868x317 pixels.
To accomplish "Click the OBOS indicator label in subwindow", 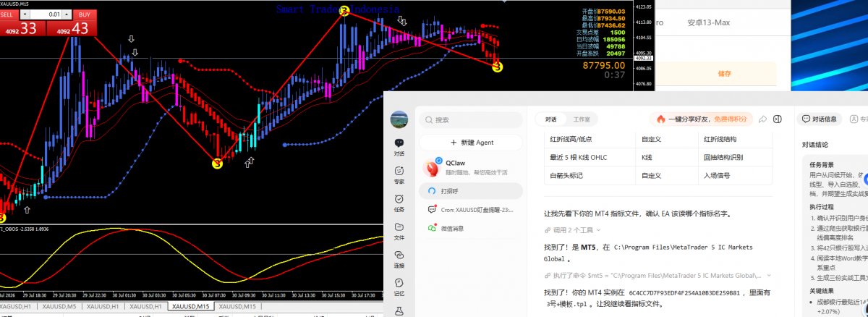I will coord(25,229).
